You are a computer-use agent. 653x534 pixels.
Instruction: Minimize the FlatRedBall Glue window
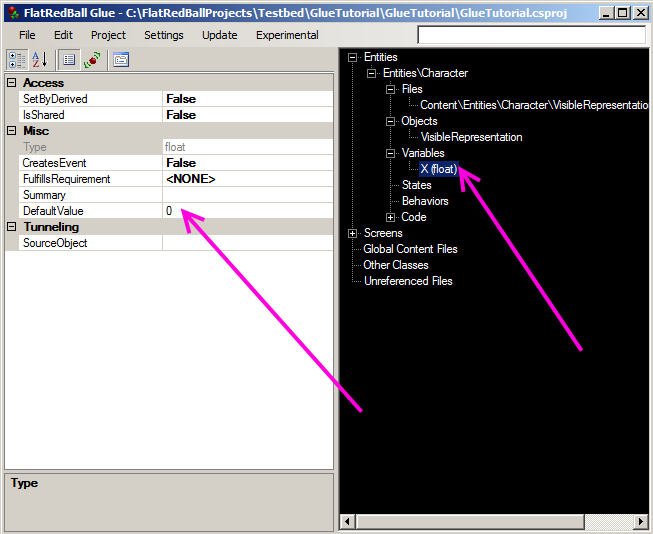[606, 13]
